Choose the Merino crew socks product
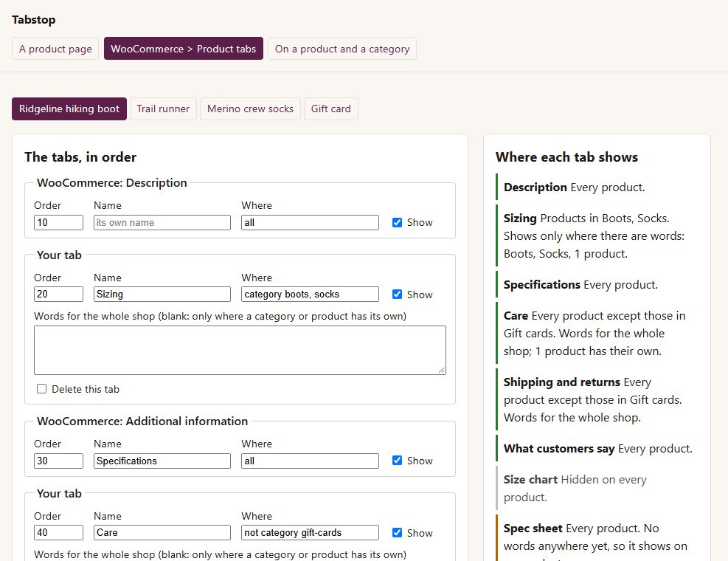This screenshot has width=728, height=561. 250,109
